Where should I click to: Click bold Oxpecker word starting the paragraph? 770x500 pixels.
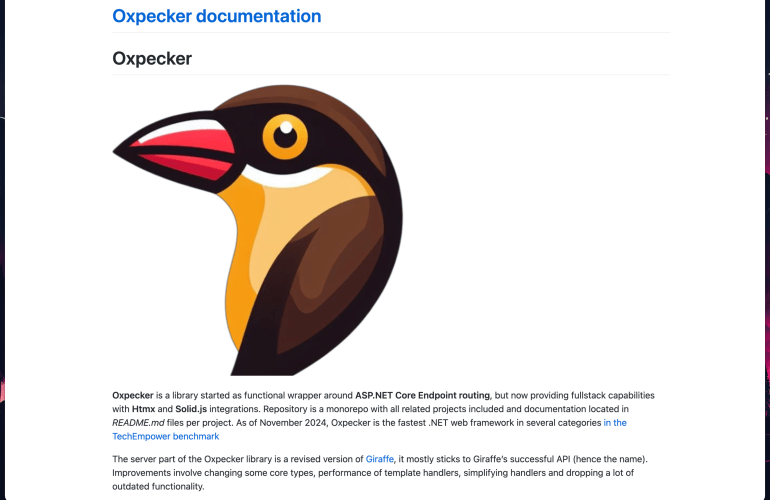[x=133, y=395]
